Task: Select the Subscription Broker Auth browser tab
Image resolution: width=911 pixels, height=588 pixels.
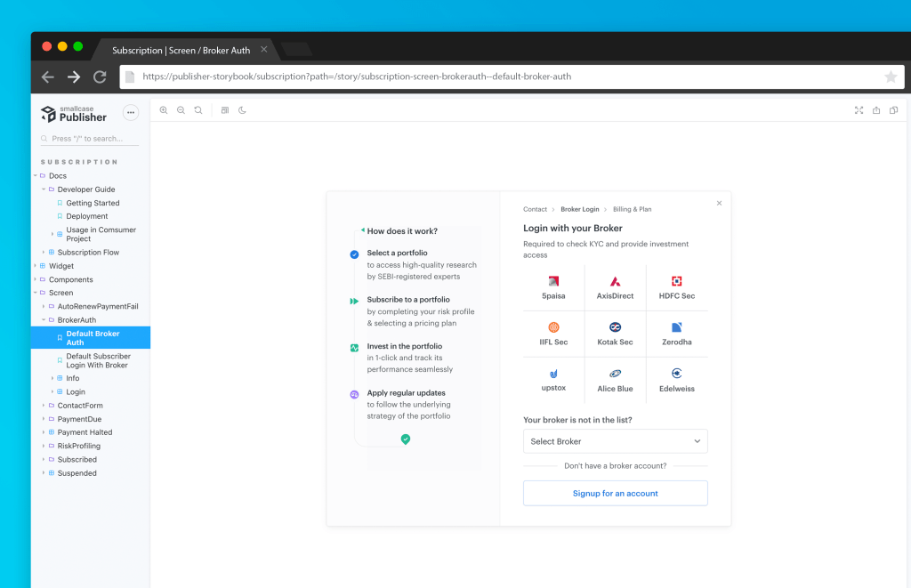Action: [181, 50]
